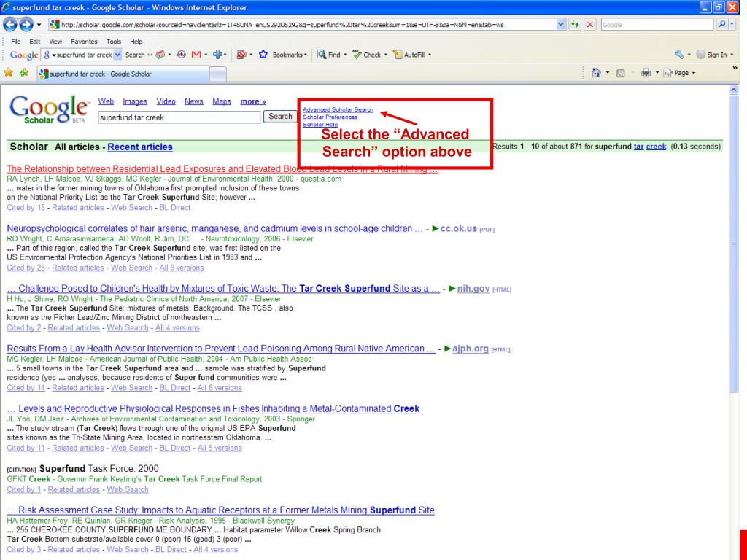The height and width of the screenshot is (560, 747).
Task: Go back with the browser Back arrow
Action: coord(10,24)
